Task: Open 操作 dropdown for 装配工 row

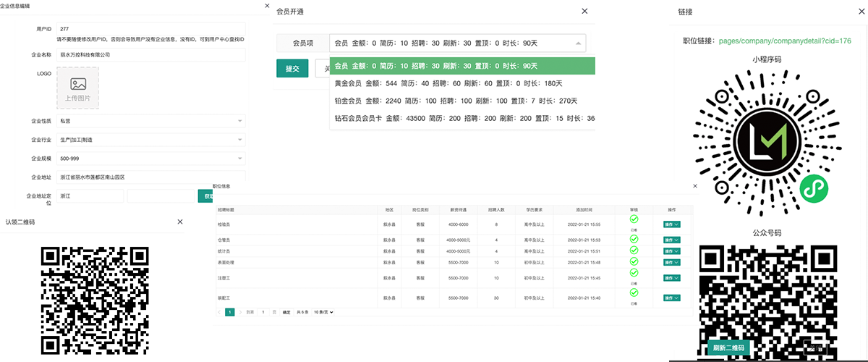Action: coord(671,298)
